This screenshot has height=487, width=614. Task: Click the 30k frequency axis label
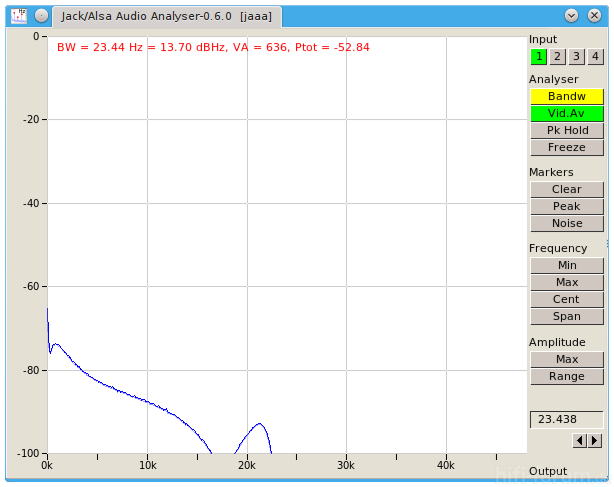pos(346,465)
